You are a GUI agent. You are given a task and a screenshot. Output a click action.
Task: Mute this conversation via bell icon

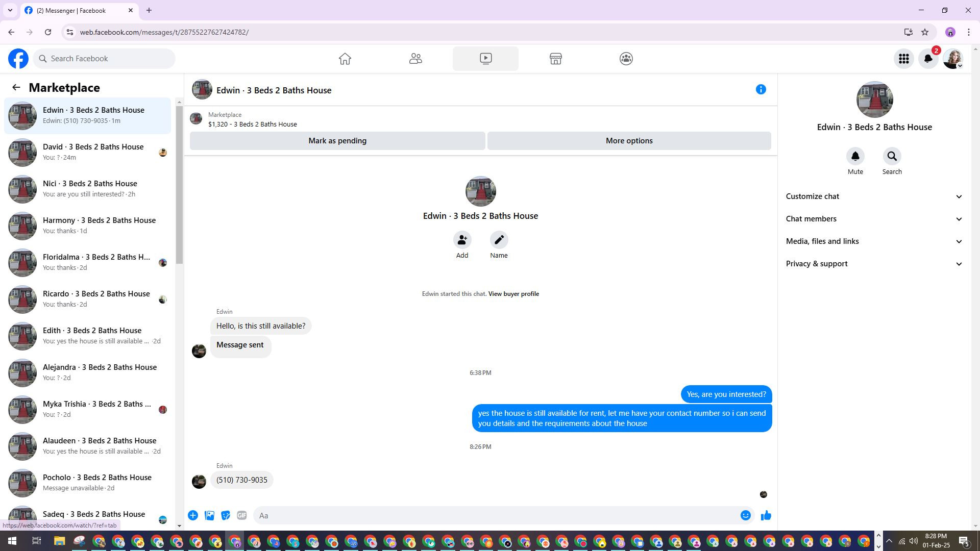tap(855, 156)
